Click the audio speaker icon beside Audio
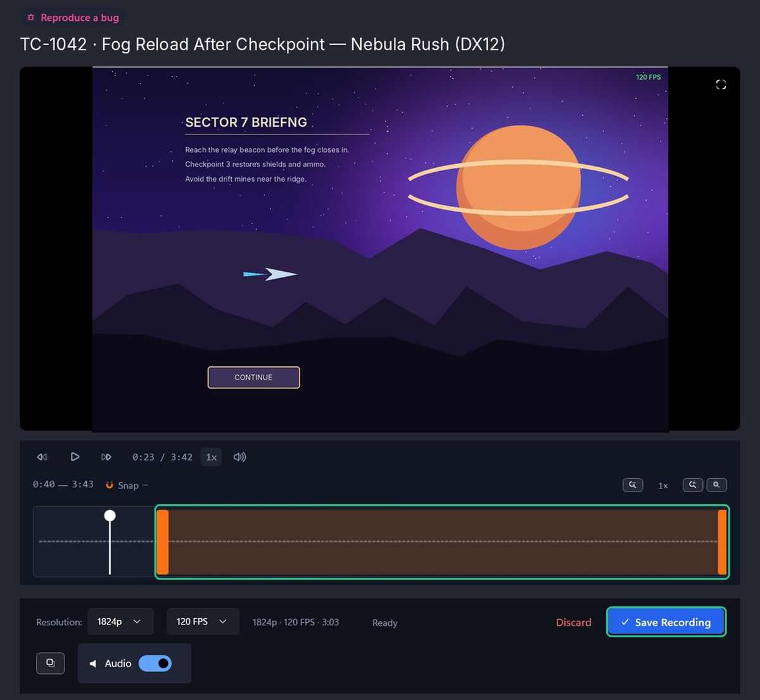 (93, 663)
